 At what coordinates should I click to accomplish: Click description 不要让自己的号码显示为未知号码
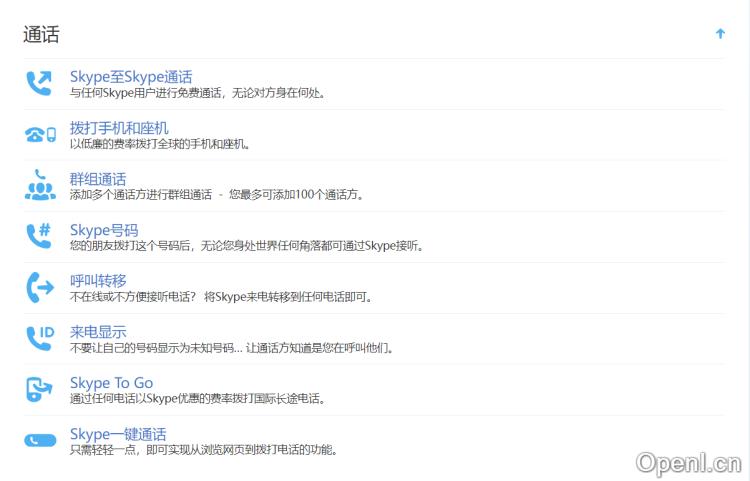coord(232,348)
